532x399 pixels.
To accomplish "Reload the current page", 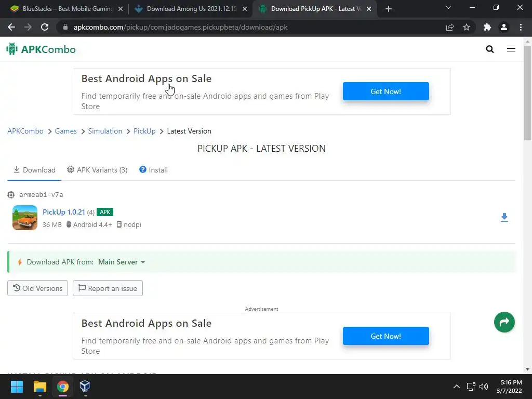I will pos(45,27).
